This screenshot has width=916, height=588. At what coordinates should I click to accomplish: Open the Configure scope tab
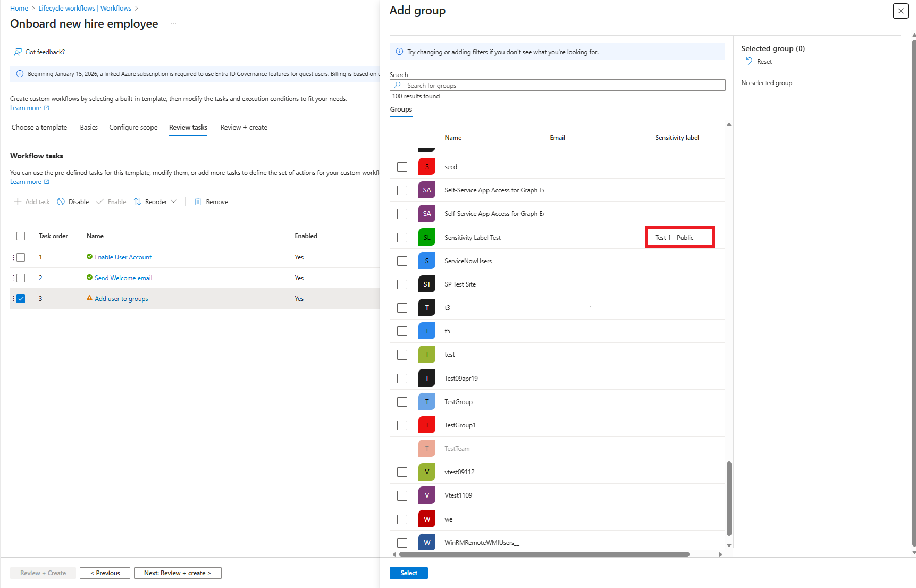133,127
